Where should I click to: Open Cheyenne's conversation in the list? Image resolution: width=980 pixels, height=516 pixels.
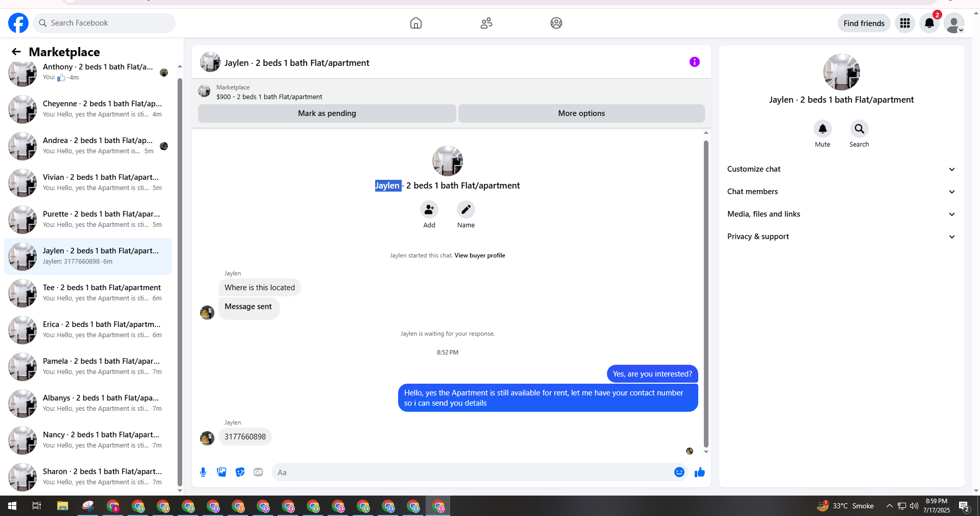pyautogui.click(x=88, y=109)
